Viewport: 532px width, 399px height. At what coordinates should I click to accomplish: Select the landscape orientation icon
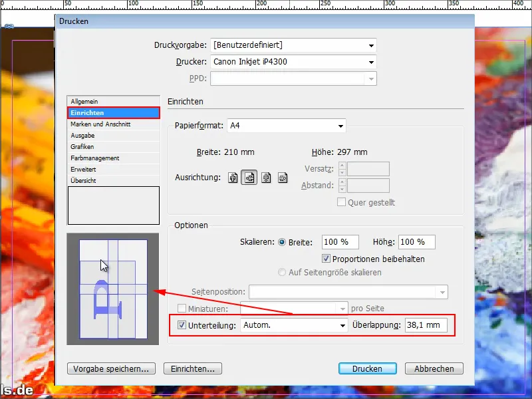click(249, 178)
